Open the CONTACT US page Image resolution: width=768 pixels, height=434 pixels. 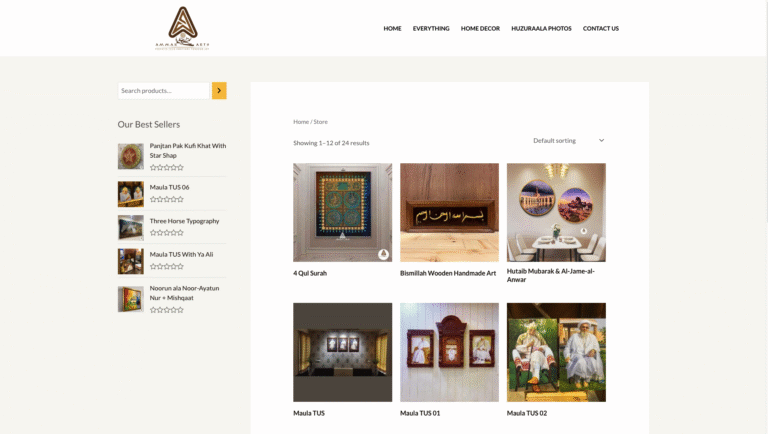point(600,28)
